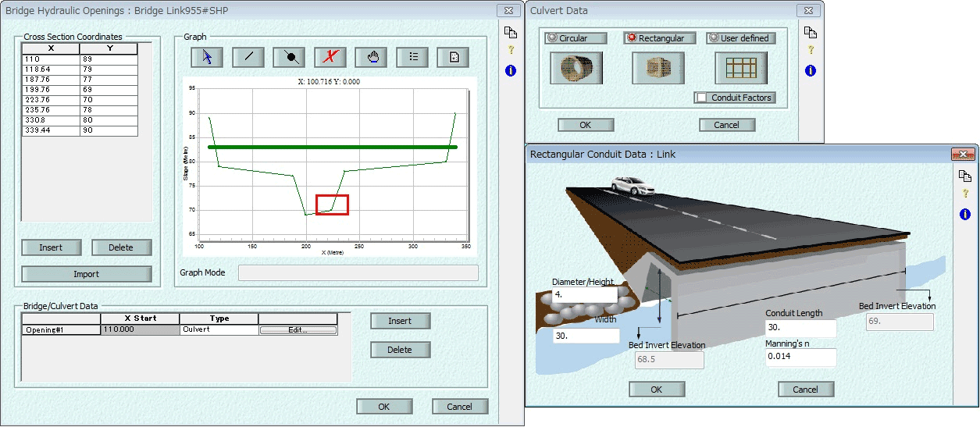Click OK in Culvert Data window
The height and width of the screenshot is (427, 980).
point(586,125)
